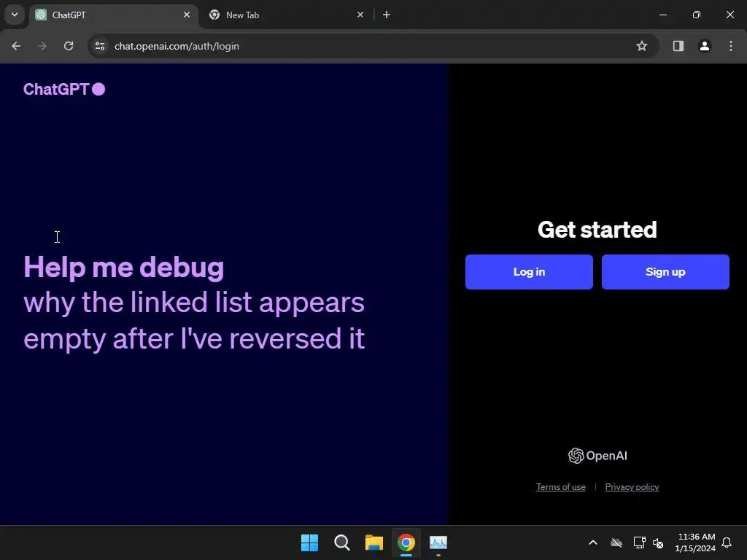The image size is (747, 560).
Task: Click the Chrome taskbar icon
Action: coord(406,542)
